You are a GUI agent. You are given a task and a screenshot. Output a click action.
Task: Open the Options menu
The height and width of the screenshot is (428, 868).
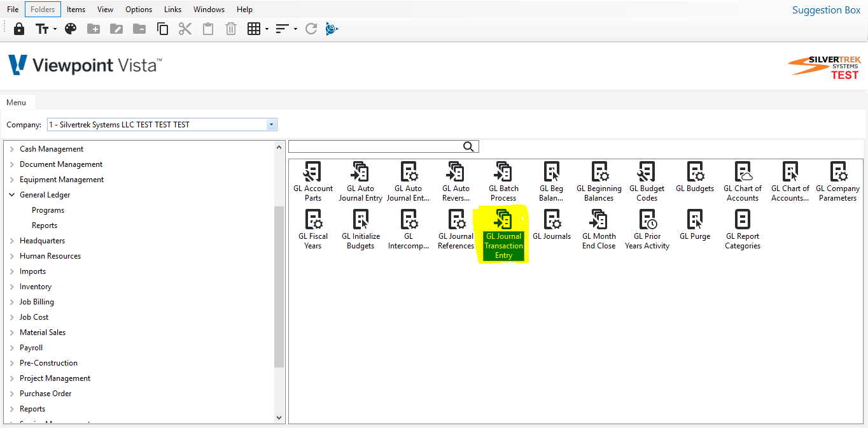coord(139,10)
